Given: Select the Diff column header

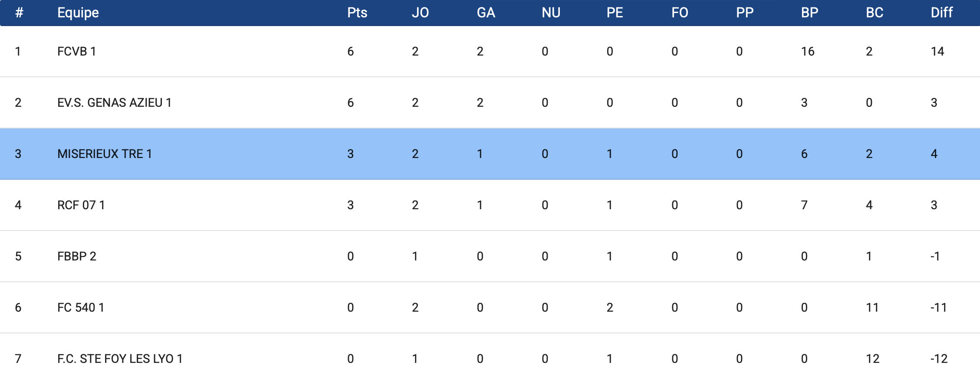Looking at the screenshot, I should pyautogui.click(x=941, y=13).
